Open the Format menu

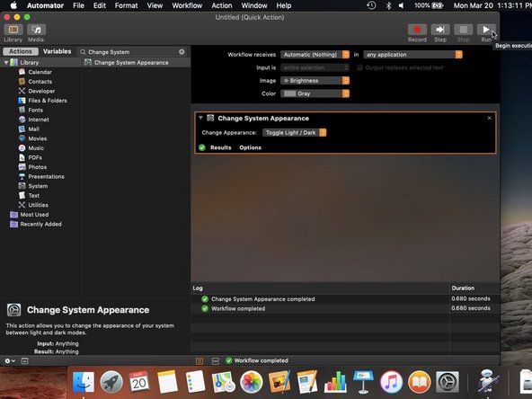(x=126, y=5)
